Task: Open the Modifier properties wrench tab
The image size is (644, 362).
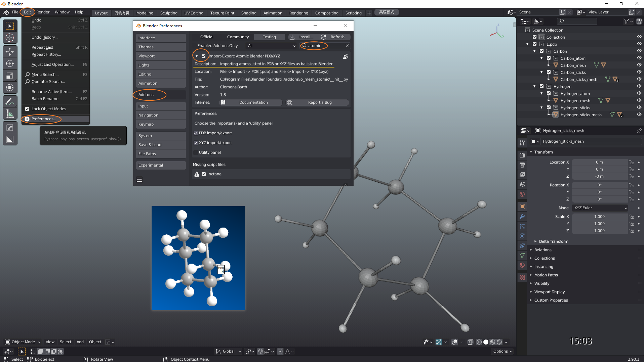Action: [522, 217]
